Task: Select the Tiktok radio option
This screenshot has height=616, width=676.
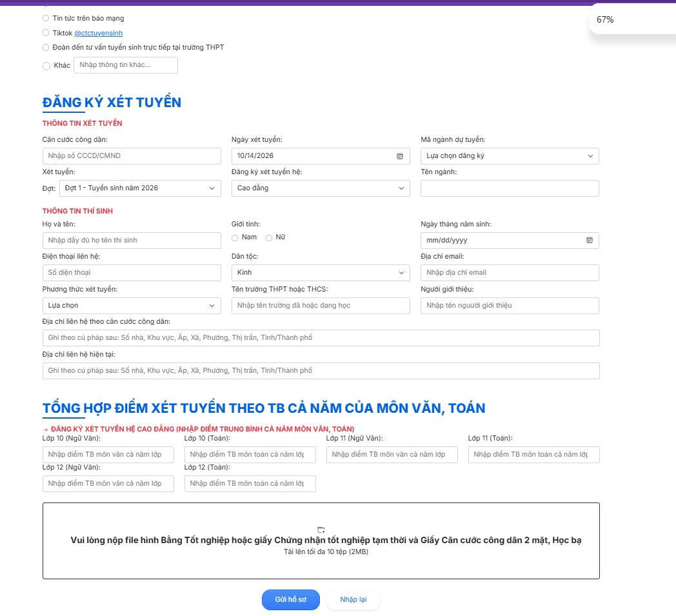Action: pos(46,33)
